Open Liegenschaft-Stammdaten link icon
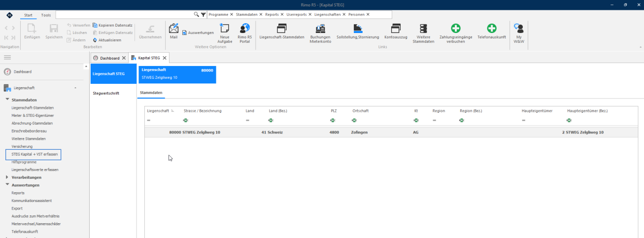The height and width of the screenshot is (238, 644). pos(281,28)
